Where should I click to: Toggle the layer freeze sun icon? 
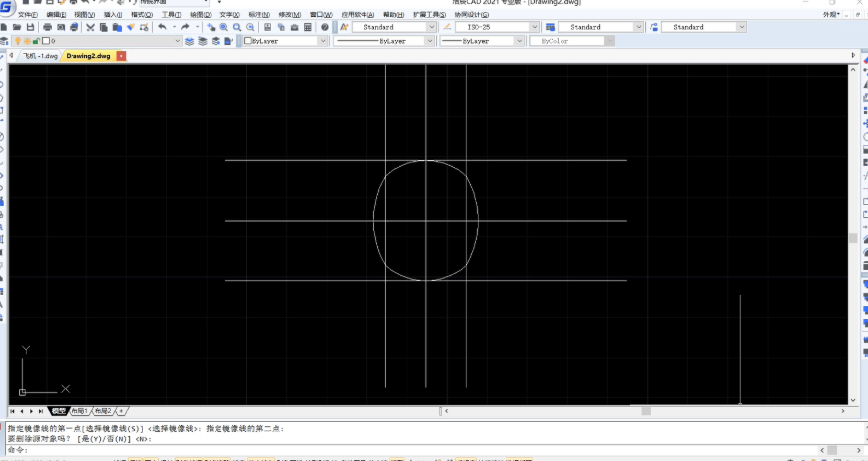pyautogui.click(x=27, y=41)
